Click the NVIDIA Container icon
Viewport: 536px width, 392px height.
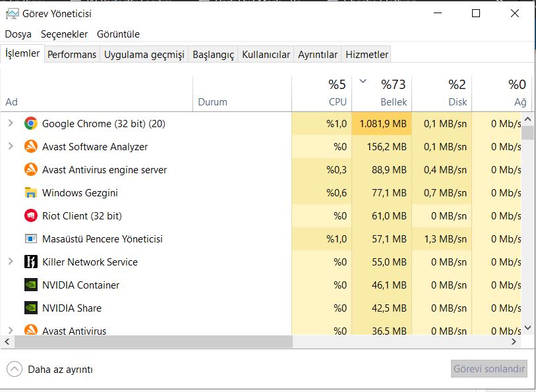click(x=30, y=285)
